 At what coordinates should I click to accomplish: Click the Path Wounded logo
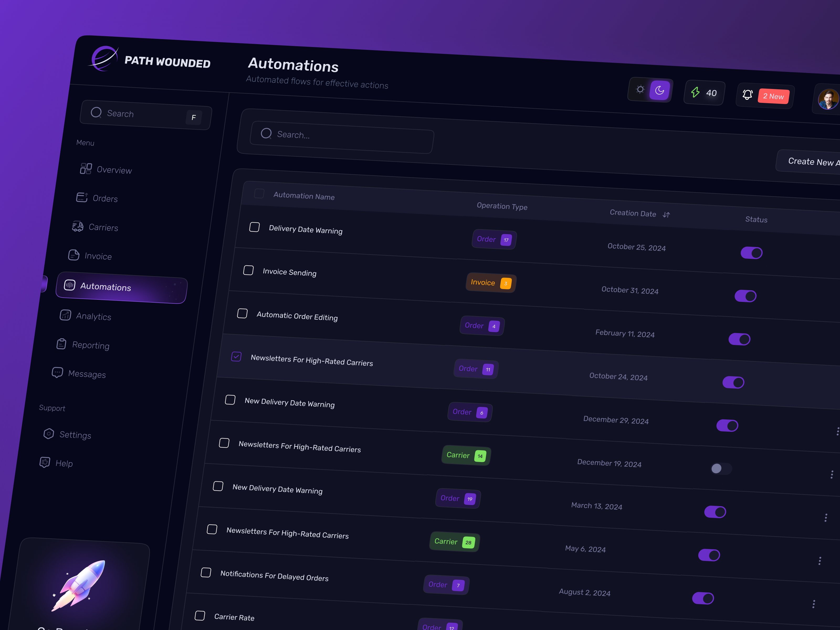104,59
